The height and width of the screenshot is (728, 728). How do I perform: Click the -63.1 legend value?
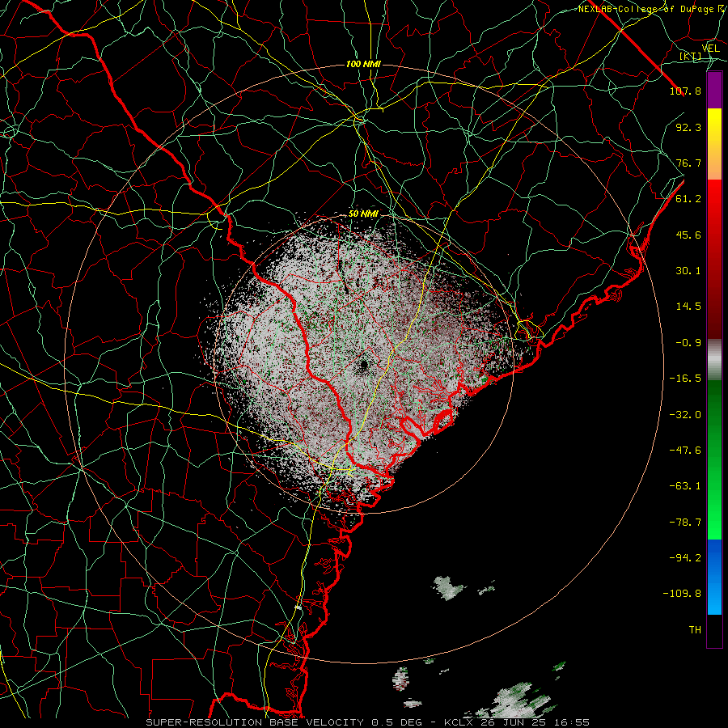[685, 486]
